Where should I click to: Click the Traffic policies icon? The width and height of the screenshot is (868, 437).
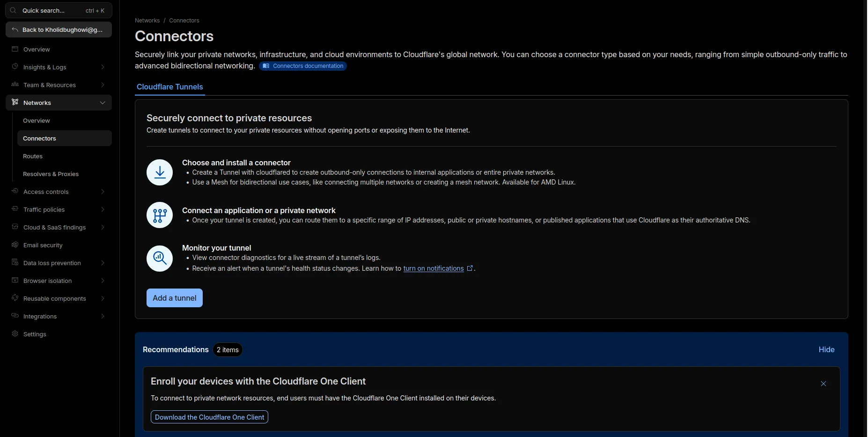15,209
